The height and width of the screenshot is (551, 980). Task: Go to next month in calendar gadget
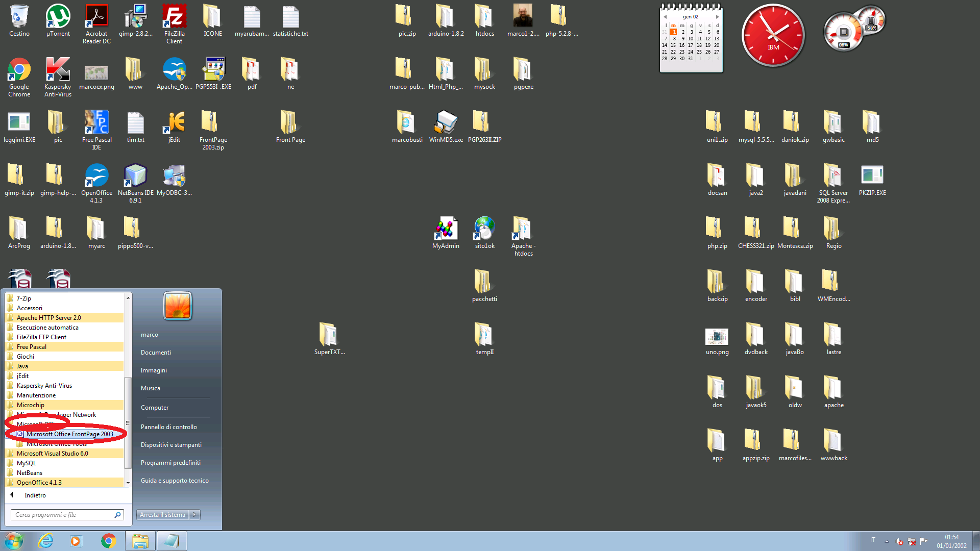point(717,17)
